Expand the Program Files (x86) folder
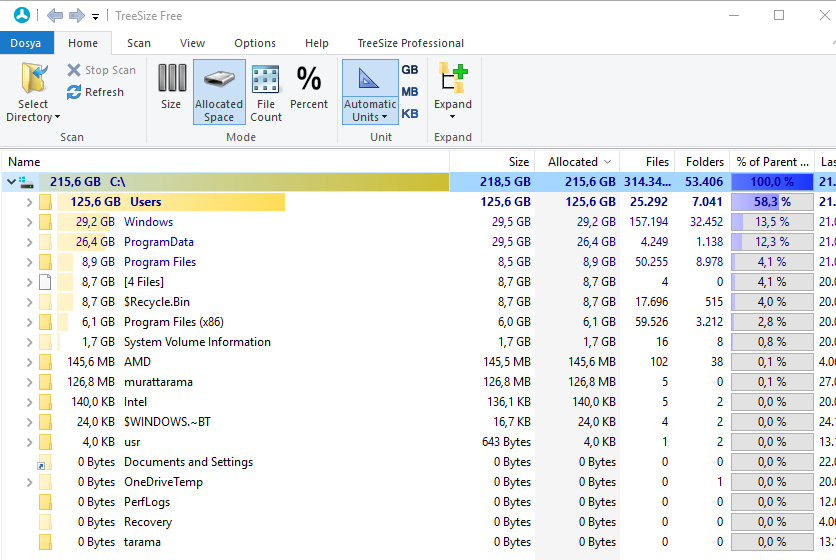 (29, 322)
